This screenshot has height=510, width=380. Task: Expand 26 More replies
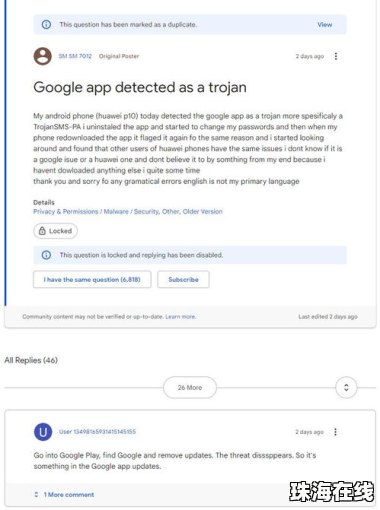[x=190, y=387]
